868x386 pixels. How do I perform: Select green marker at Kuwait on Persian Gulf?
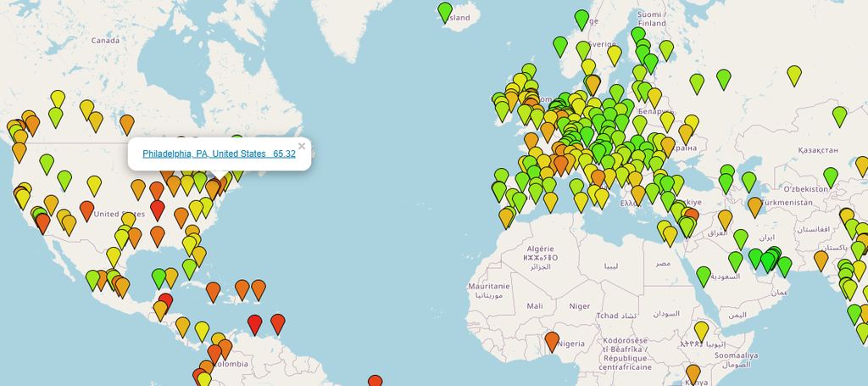click(x=741, y=239)
